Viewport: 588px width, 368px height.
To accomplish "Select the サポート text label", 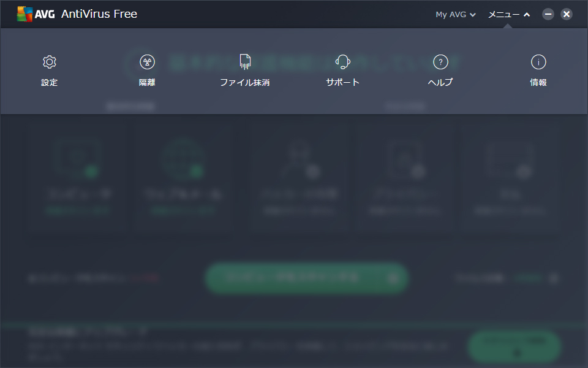I will 343,82.
